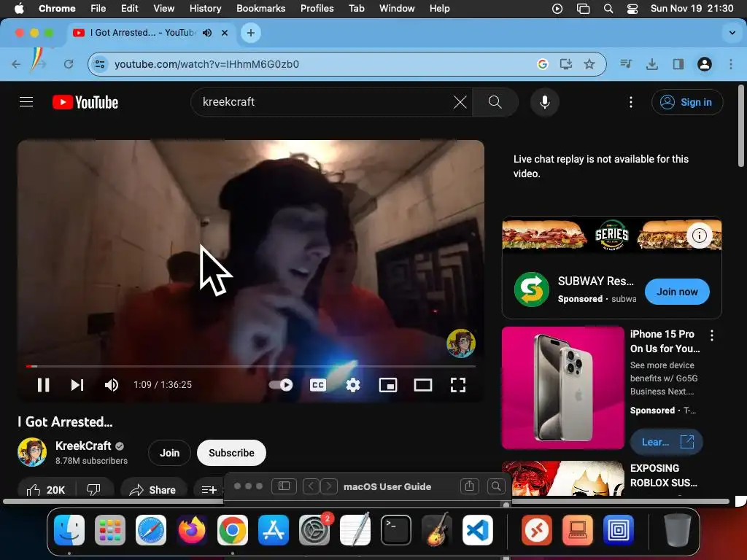Share from macOS User Guide window
Viewport: 747px width, 560px height.
pos(469,486)
